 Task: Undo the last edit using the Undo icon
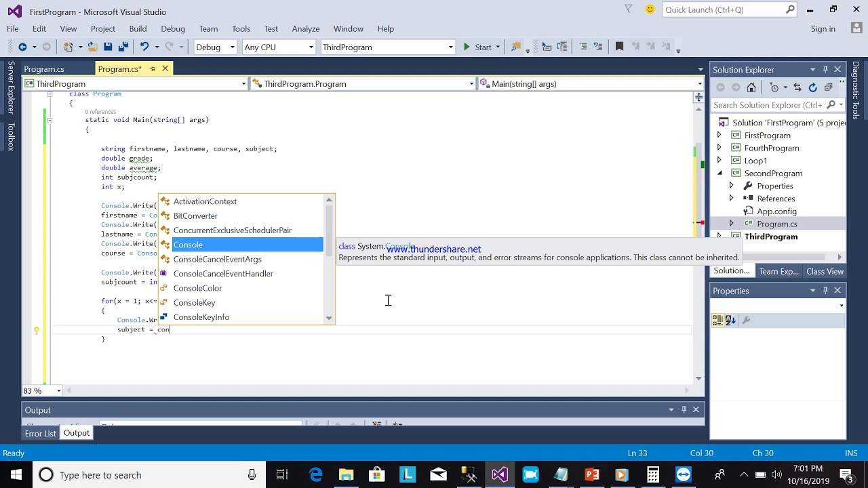click(x=144, y=47)
